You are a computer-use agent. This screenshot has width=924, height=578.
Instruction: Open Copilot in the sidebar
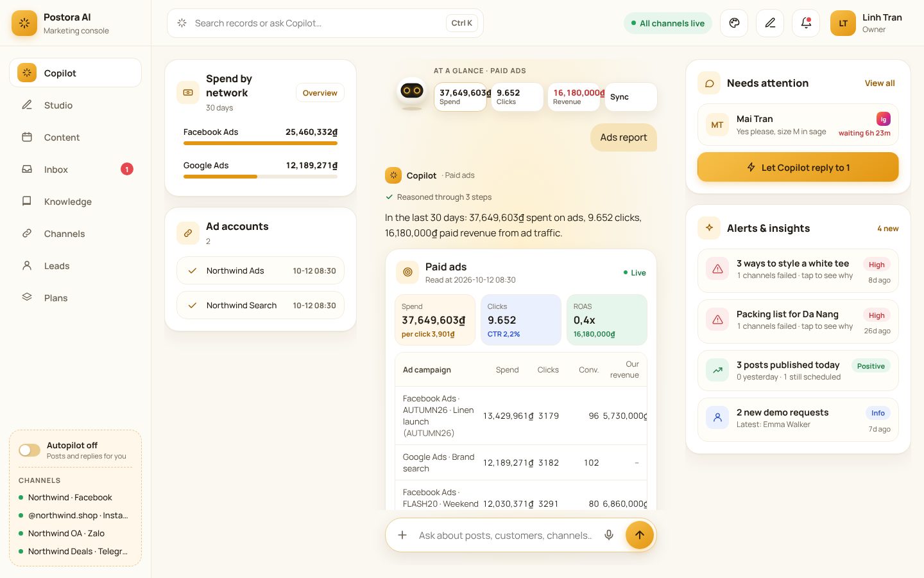pos(75,73)
